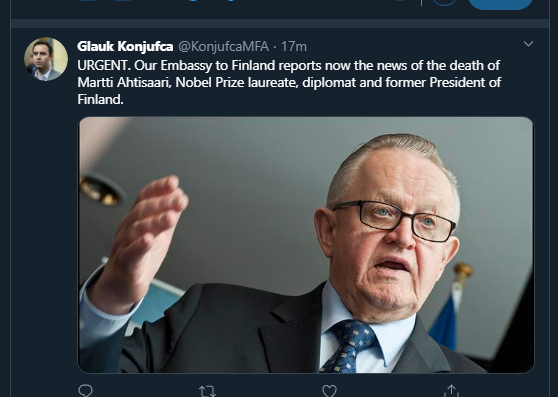Open the @KonjufcaMFA handle link
The image size is (558, 397).
pos(223,46)
